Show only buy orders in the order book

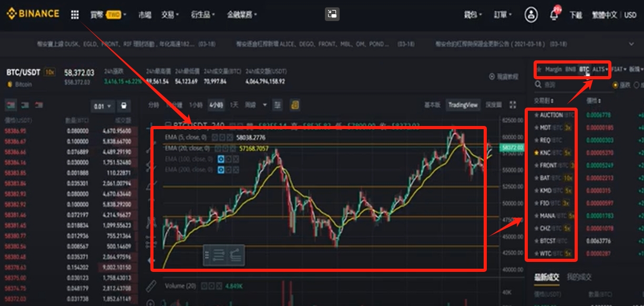[x=25, y=105]
